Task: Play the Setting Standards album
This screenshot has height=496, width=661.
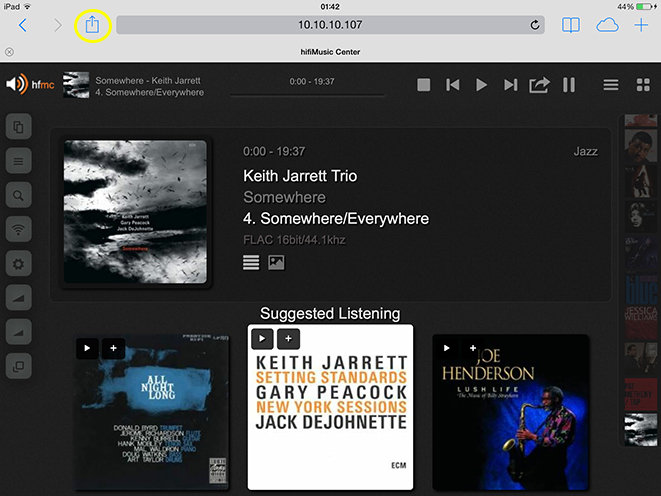Action: tap(262, 339)
